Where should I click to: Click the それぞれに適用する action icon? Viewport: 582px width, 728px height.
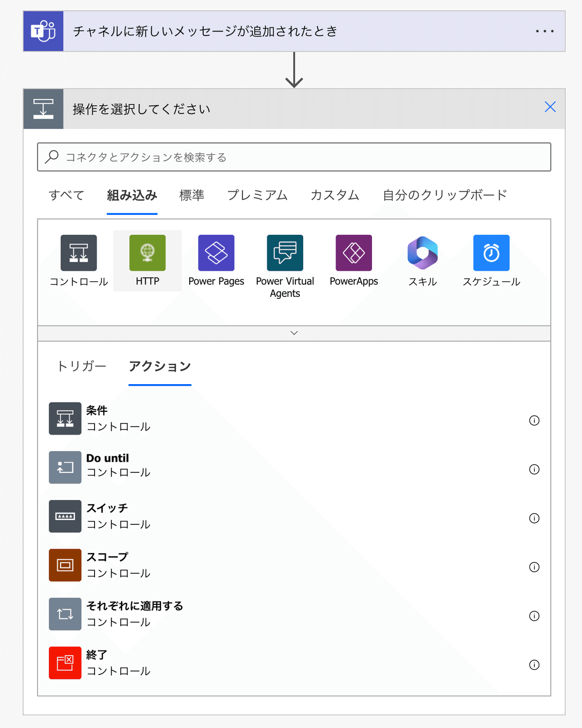(x=65, y=614)
